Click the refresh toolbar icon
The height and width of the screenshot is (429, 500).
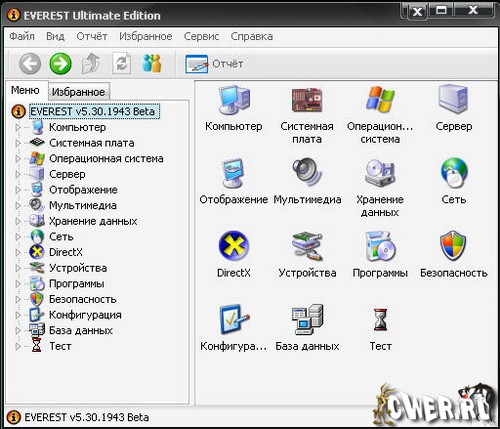[x=121, y=63]
